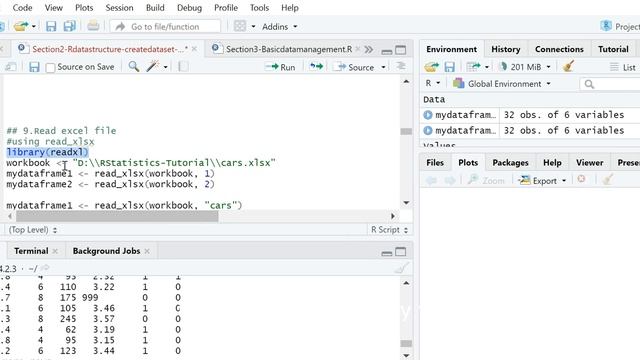The height and width of the screenshot is (360, 640).
Task: Open the Profile menu
Action: point(226,8)
